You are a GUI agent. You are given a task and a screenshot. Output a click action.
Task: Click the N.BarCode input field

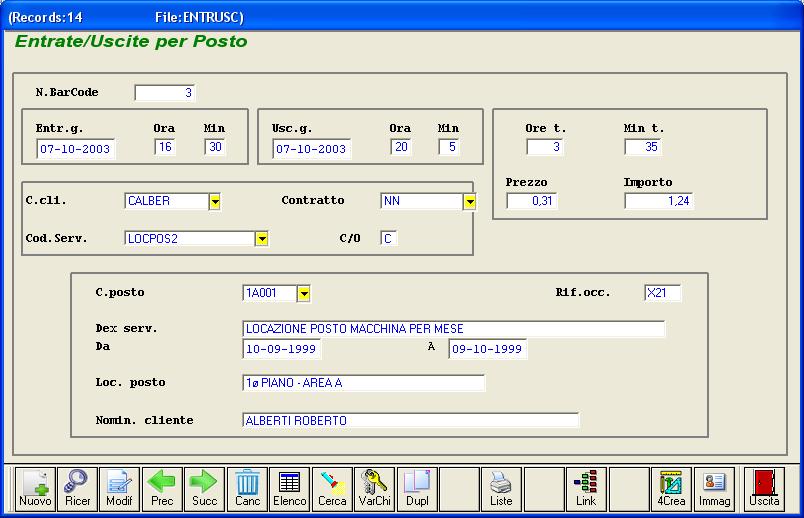click(165, 93)
